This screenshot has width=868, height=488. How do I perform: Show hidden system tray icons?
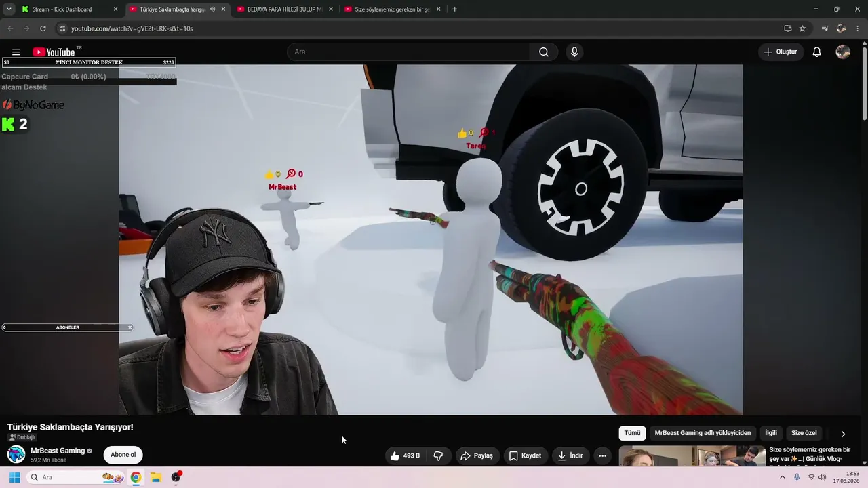782,477
